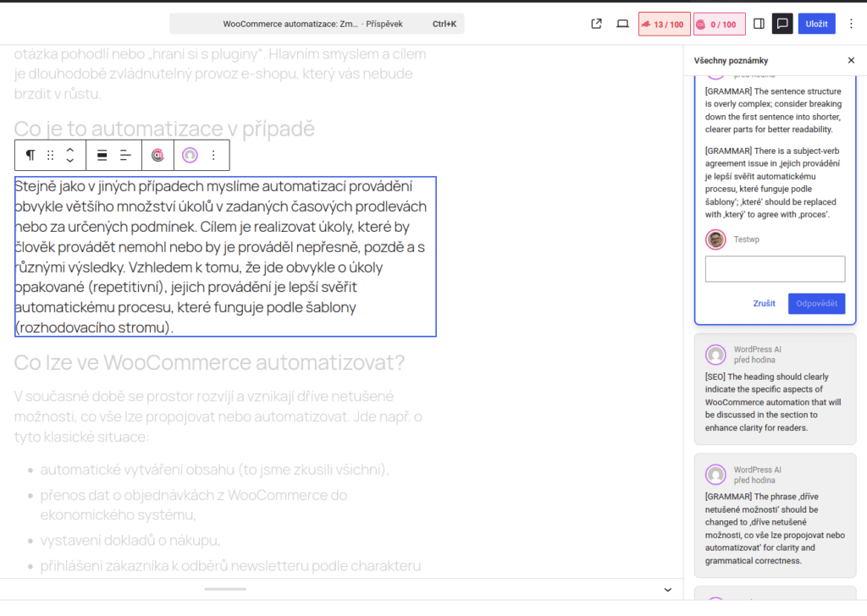Click the 'Všechny poznámky' panel title

(731, 60)
